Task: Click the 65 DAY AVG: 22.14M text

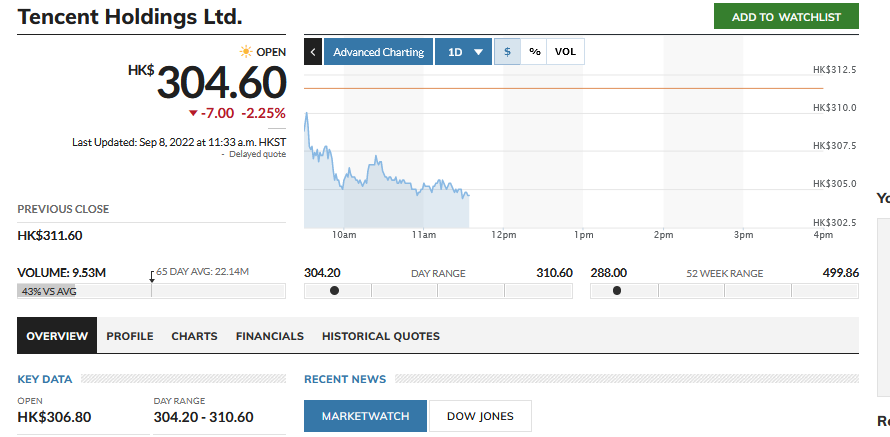Action: point(203,272)
